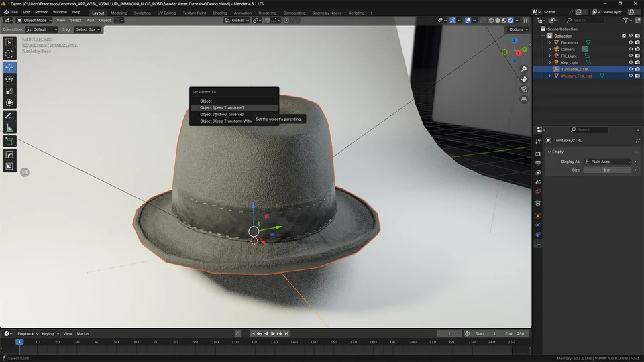Open the viewport Select menu
This screenshot has height=362, width=644.
[x=76, y=20]
